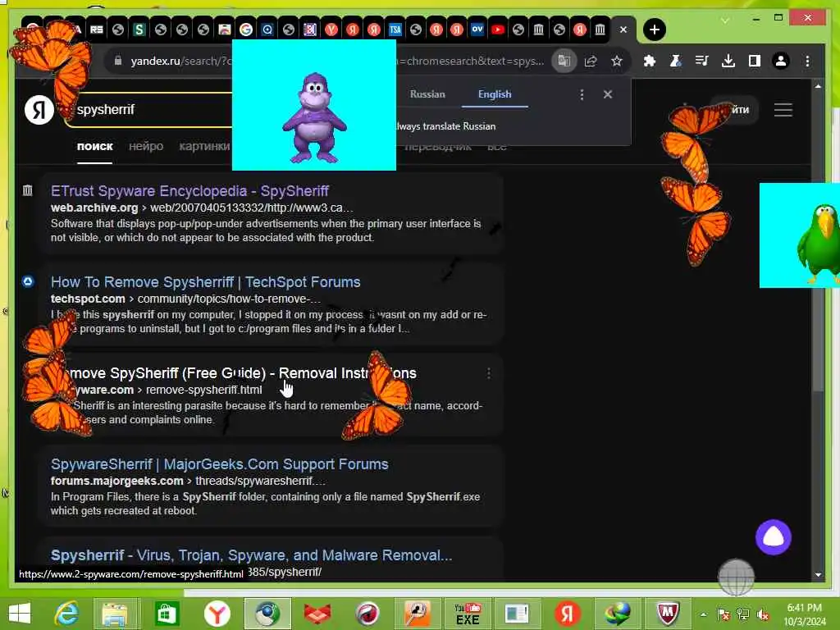Switch to the ov favicon tab

coord(477,30)
